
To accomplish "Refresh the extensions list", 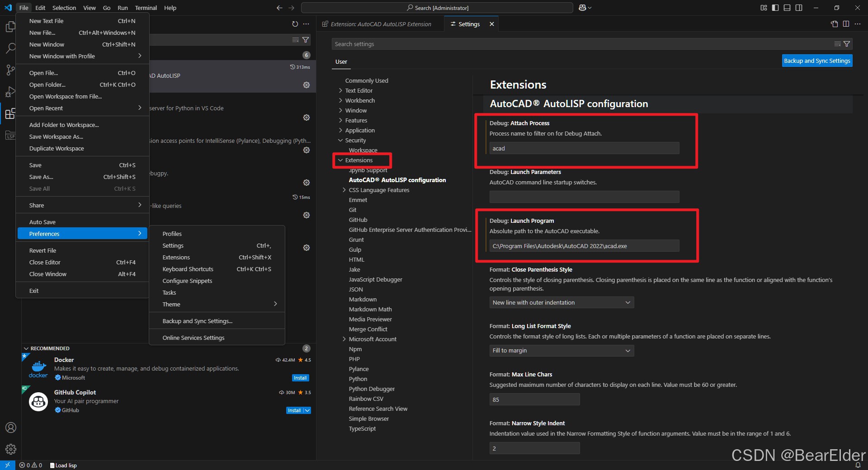I will (x=295, y=24).
